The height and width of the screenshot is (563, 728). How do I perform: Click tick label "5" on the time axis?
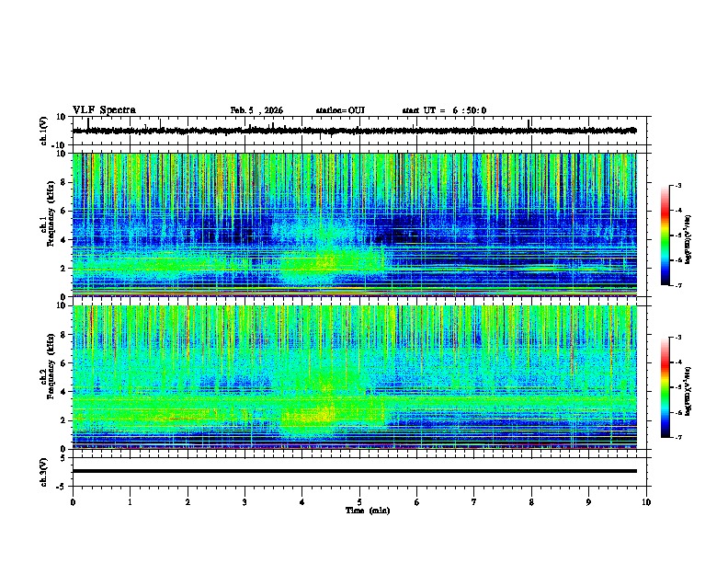pyautogui.click(x=359, y=502)
